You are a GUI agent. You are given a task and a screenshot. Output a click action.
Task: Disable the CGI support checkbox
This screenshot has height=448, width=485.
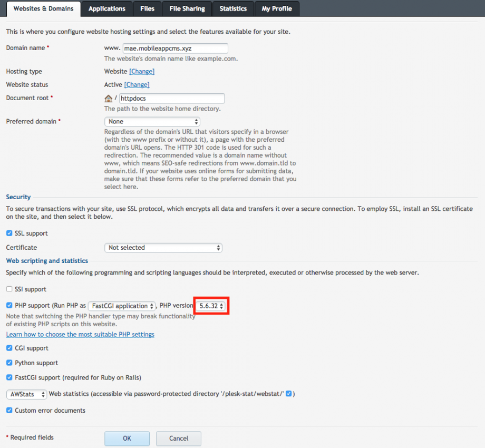pyautogui.click(x=9, y=348)
